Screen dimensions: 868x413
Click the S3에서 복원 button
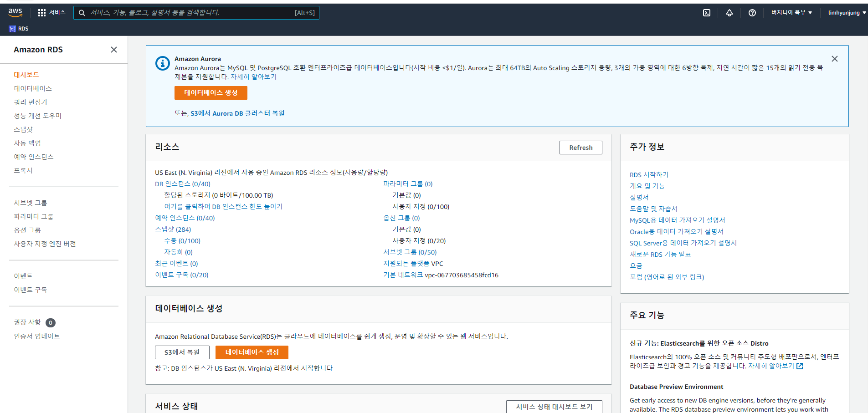(x=182, y=352)
